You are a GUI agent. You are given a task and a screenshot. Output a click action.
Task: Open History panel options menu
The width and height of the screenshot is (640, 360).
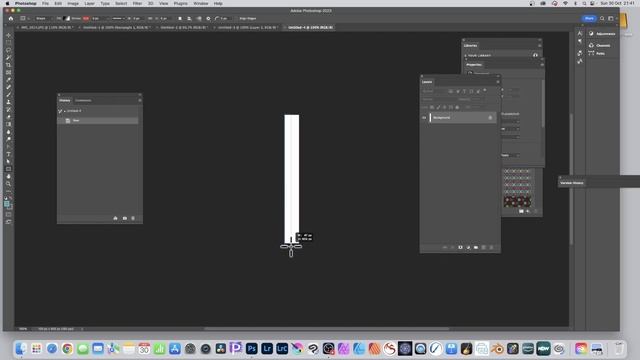(x=140, y=100)
